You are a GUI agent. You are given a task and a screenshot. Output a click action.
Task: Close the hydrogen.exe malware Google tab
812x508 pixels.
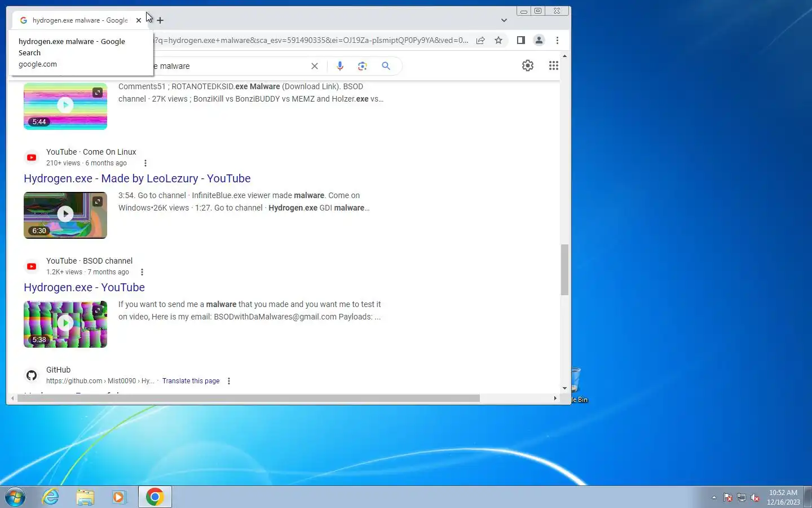tap(139, 20)
